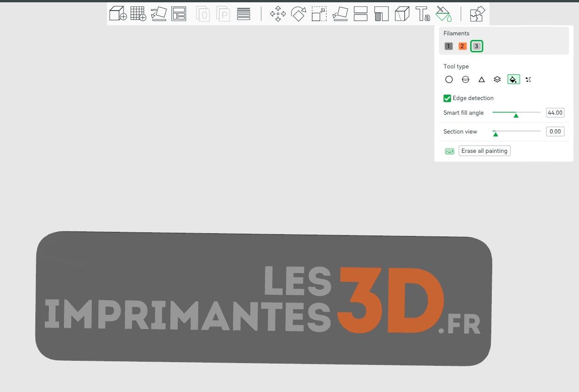This screenshot has width=579, height=392.
Task: Choose the Lay on face tool
Action: 340,14
